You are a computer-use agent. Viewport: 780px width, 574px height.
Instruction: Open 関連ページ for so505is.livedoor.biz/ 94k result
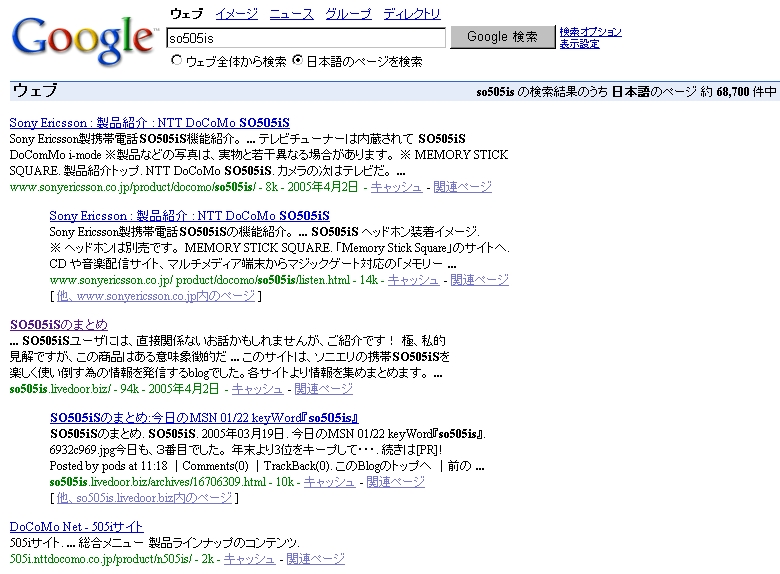[x=323, y=389]
